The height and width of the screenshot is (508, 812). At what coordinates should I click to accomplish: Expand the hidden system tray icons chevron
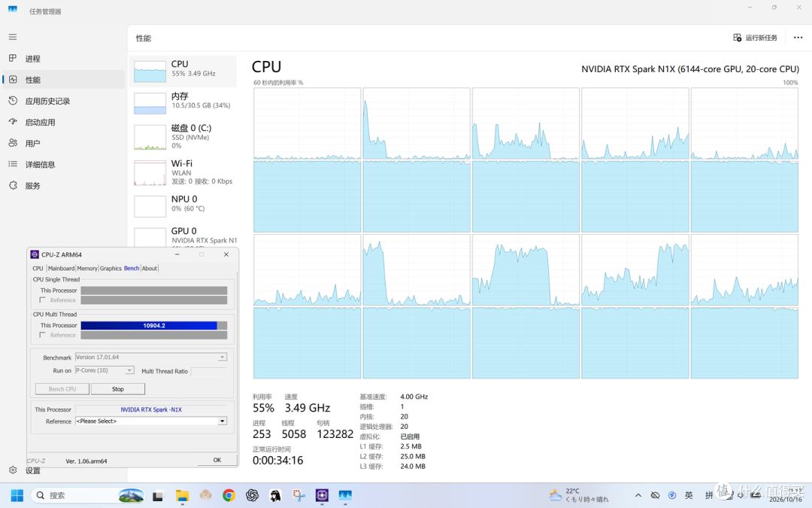[x=638, y=495]
